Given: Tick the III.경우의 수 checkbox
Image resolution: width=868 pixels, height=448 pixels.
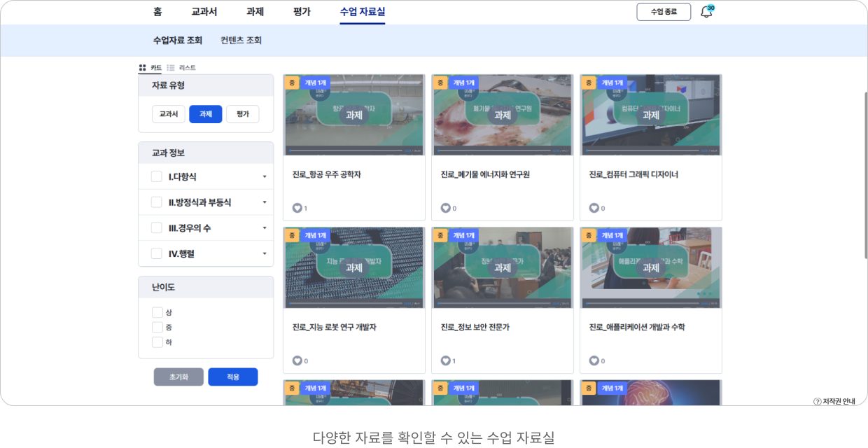Looking at the screenshot, I should (x=157, y=227).
